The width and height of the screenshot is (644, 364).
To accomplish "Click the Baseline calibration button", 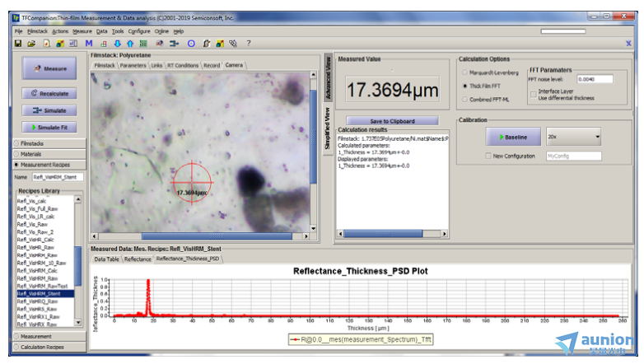I will coord(513,137).
